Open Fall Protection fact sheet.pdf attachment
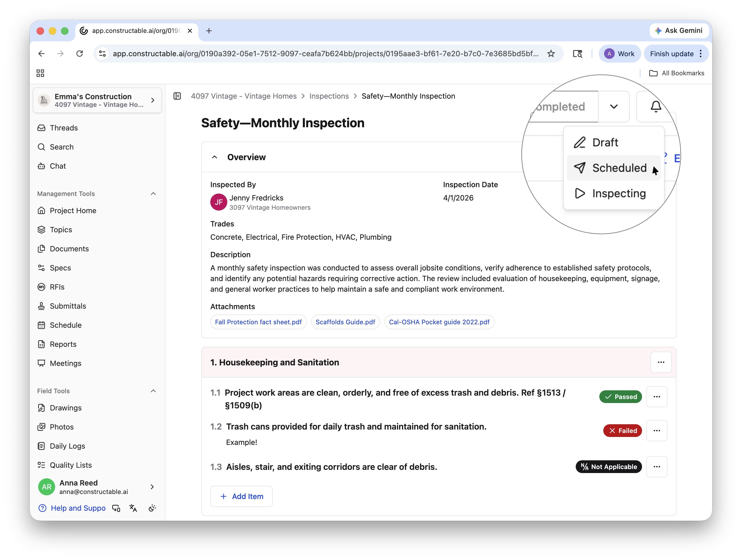 (x=258, y=322)
